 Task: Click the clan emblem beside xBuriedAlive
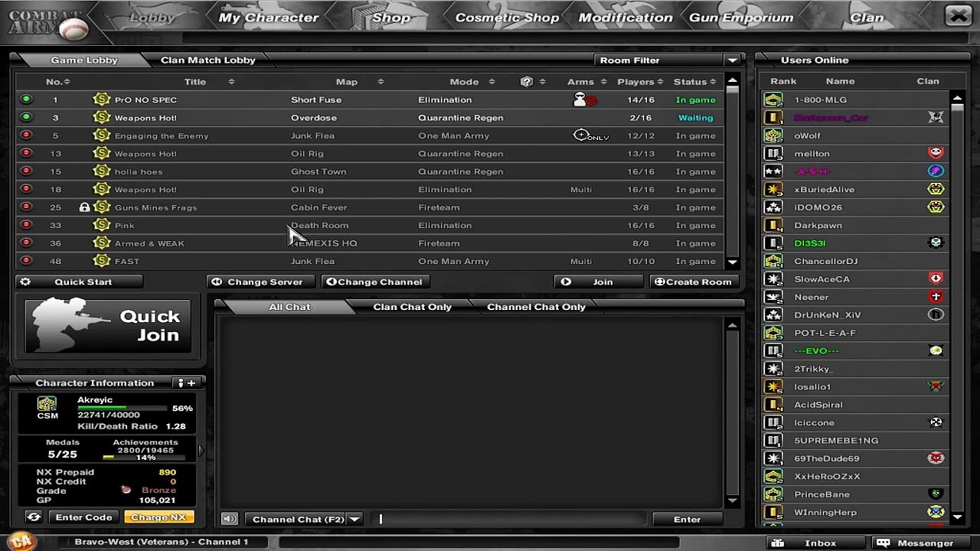936,189
